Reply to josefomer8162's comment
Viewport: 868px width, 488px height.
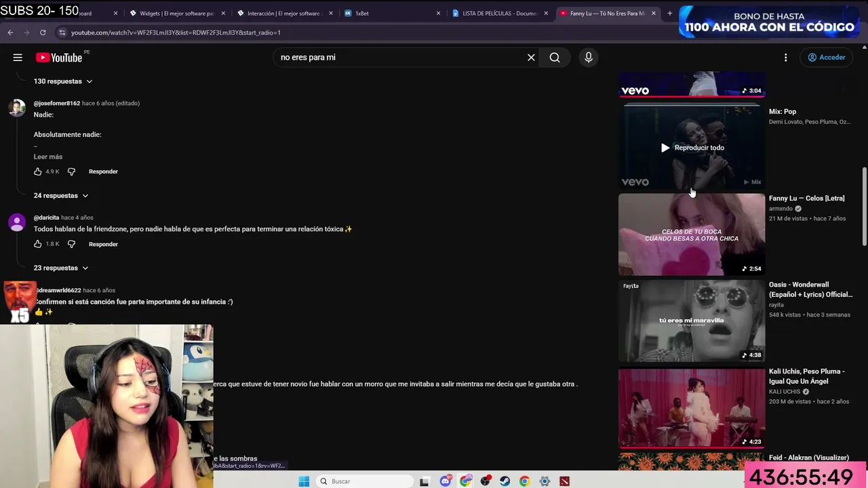click(103, 171)
